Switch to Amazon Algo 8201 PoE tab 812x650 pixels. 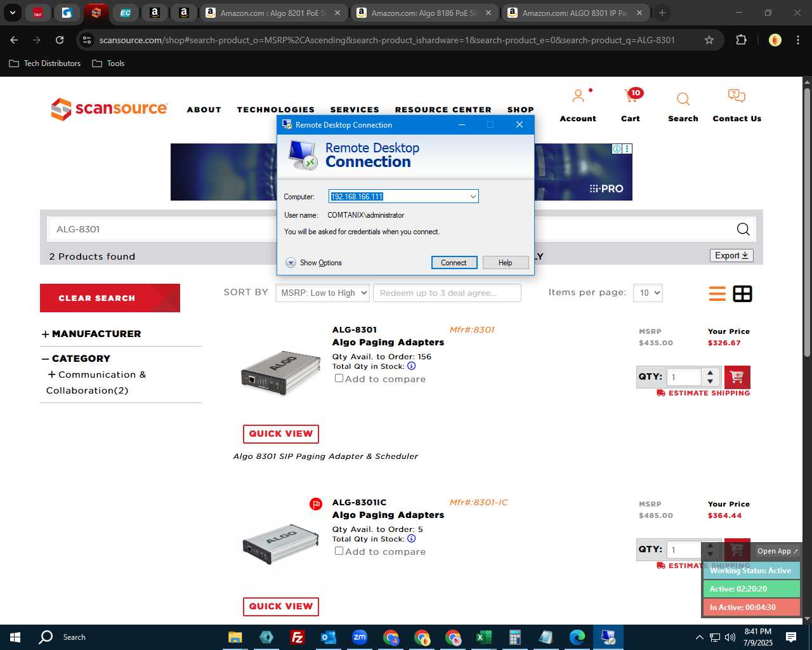273,13
